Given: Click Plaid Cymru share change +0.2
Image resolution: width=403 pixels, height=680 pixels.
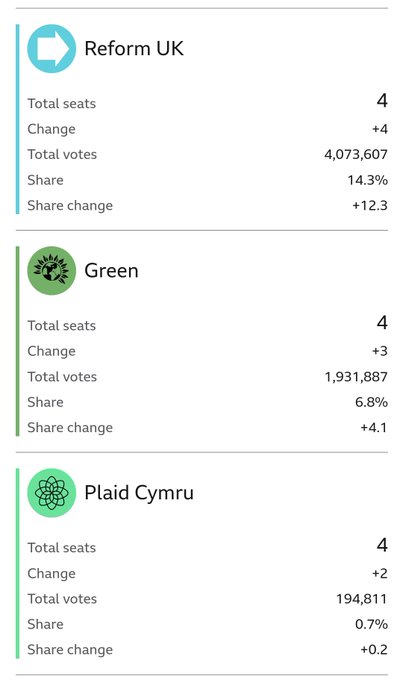Looking at the screenshot, I should point(374,650).
